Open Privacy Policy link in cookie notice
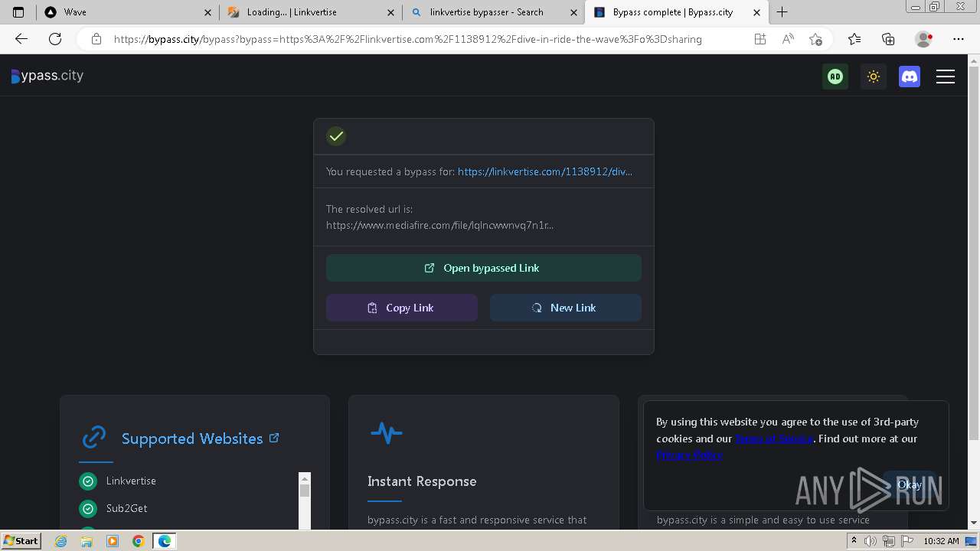980x551 pixels. [x=689, y=455]
